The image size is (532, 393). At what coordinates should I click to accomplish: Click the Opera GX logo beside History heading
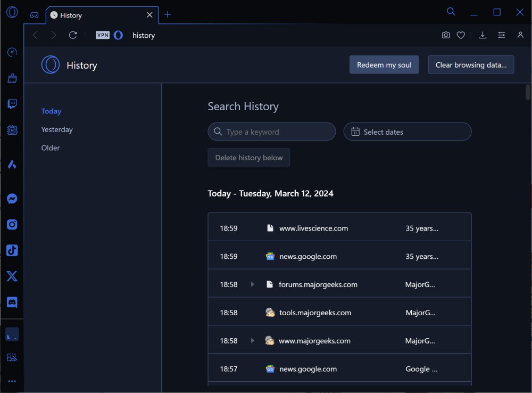[50, 64]
